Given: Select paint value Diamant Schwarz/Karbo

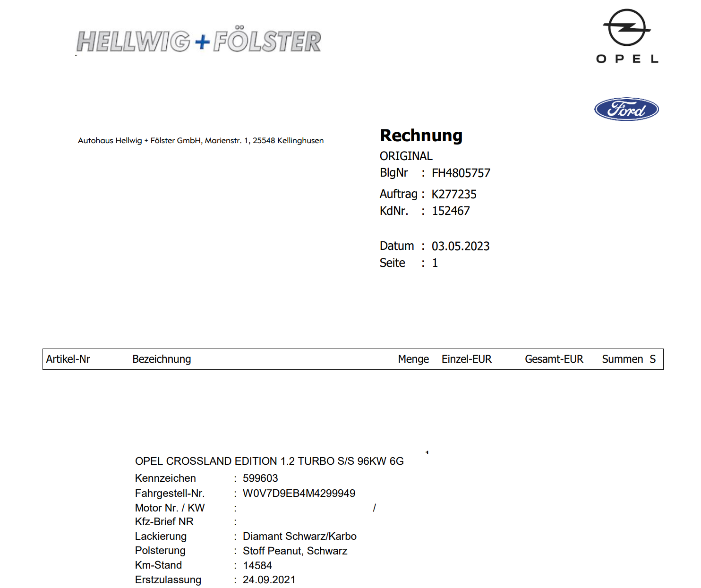Looking at the screenshot, I should pos(299,536).
